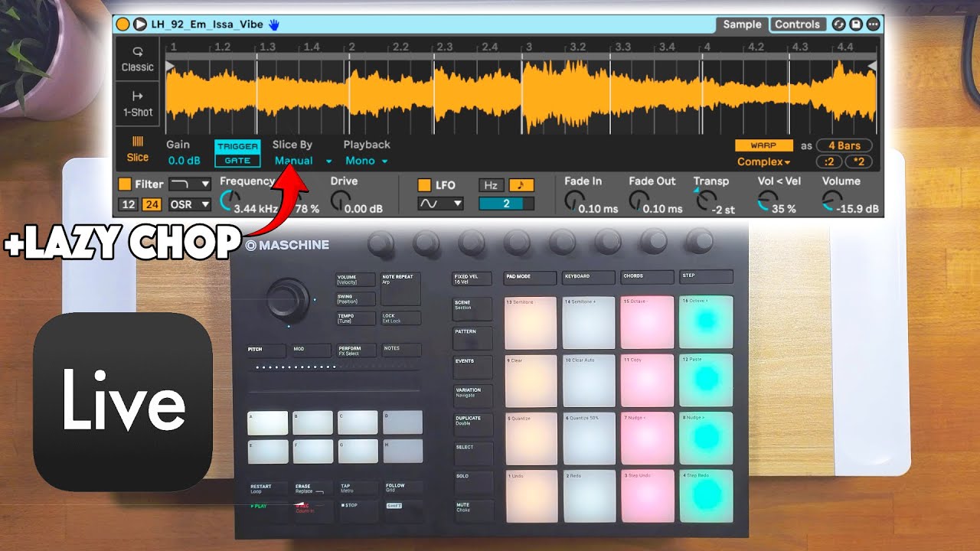Select LFO note sync mode

521,185
